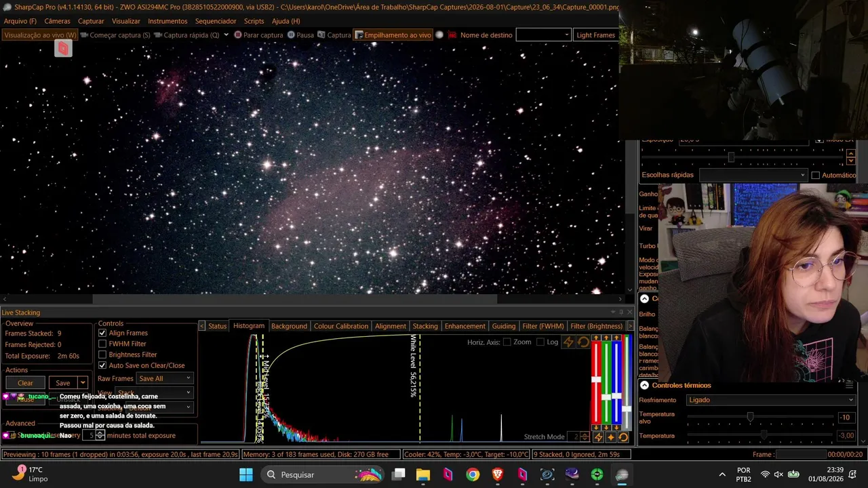Open the Brave browser from the taskbar
The image size is (868, 488).
(x=498, y=474)
